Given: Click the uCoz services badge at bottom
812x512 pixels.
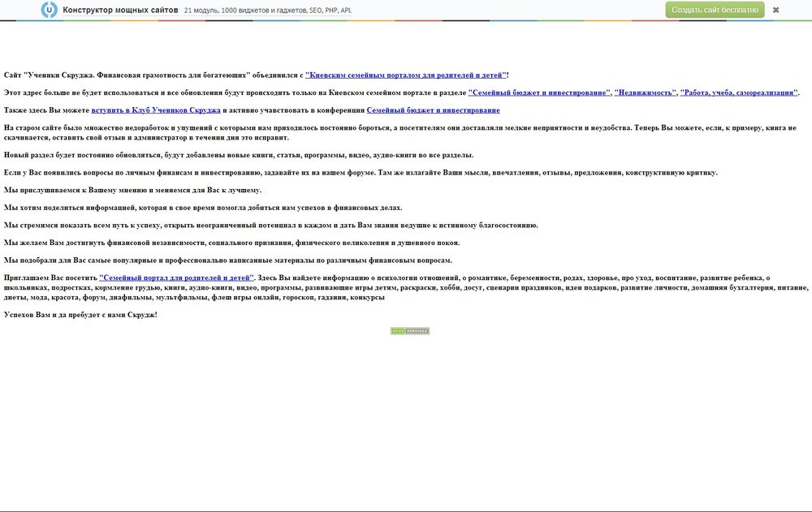Looking at the screenshot, I should 409,331.
